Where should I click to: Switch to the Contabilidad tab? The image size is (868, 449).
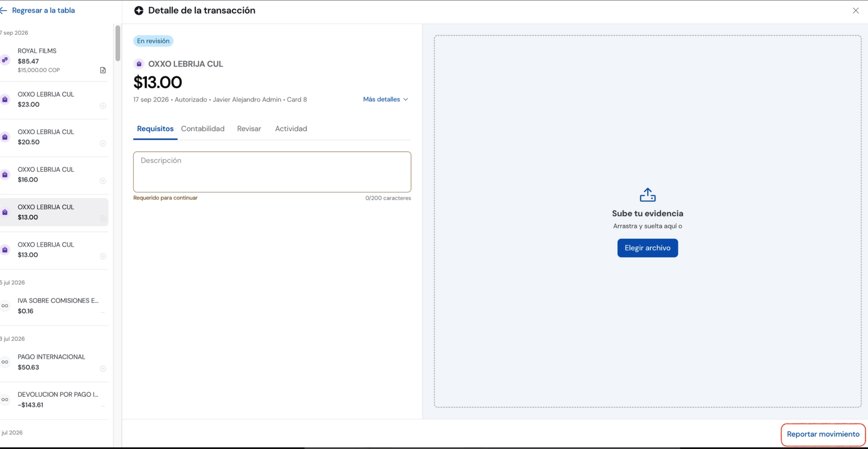[203, 129]
